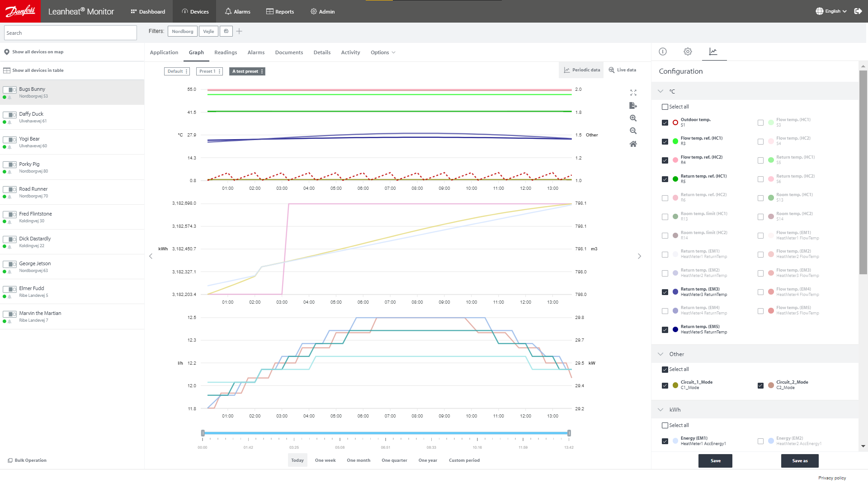Open the device info panel icon
Image resolution: width=868 pixels, height=488 pixels.
663,52
